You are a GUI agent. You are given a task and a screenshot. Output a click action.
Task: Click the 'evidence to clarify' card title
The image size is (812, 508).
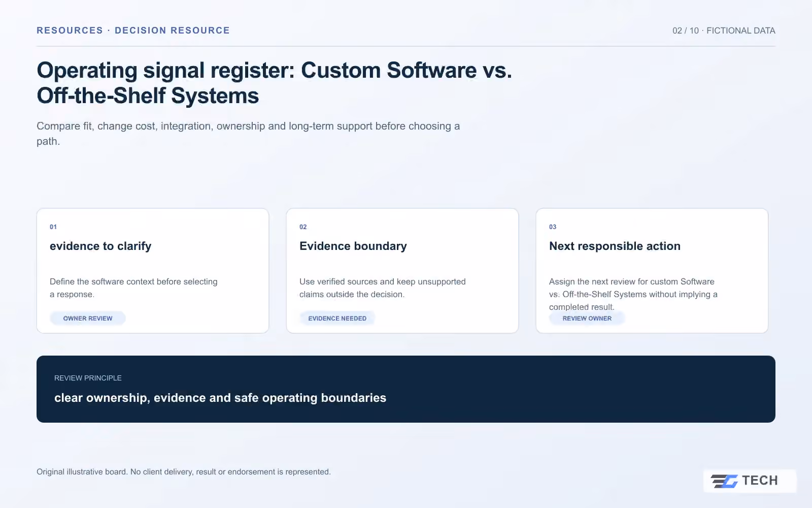[100, 246]
